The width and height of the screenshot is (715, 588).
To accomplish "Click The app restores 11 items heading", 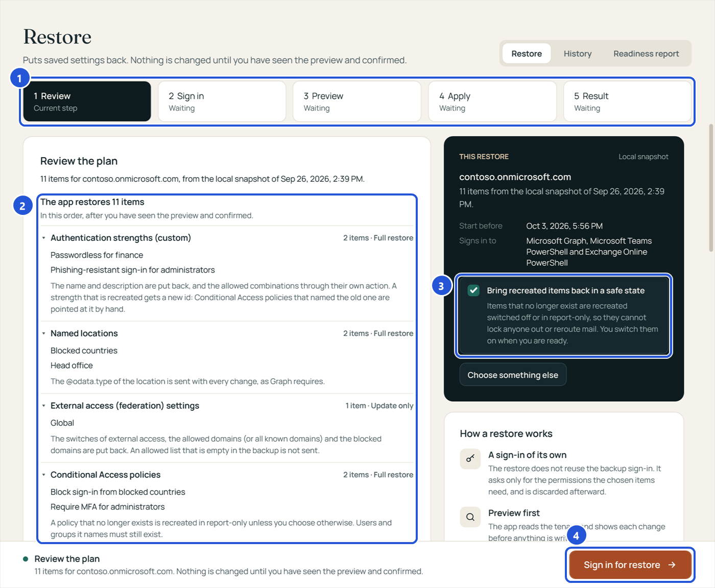I will coord(92,202).
